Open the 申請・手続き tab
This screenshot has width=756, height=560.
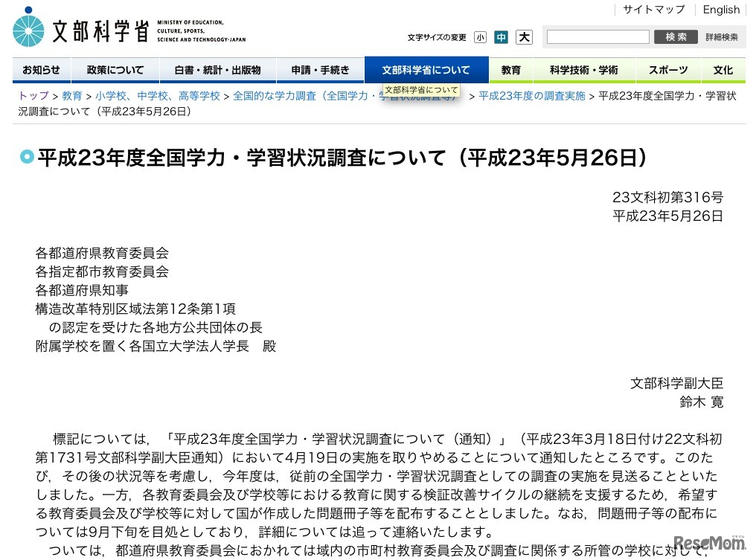point(320,69)
